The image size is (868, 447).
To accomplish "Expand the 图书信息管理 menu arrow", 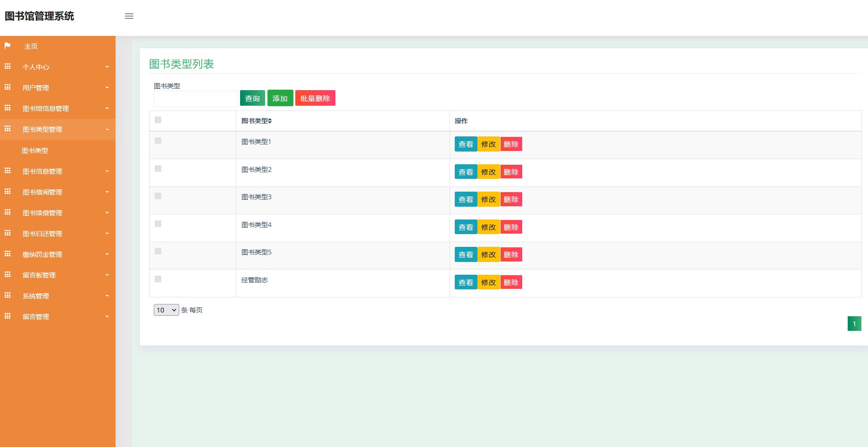I will [x=107, y=171].
